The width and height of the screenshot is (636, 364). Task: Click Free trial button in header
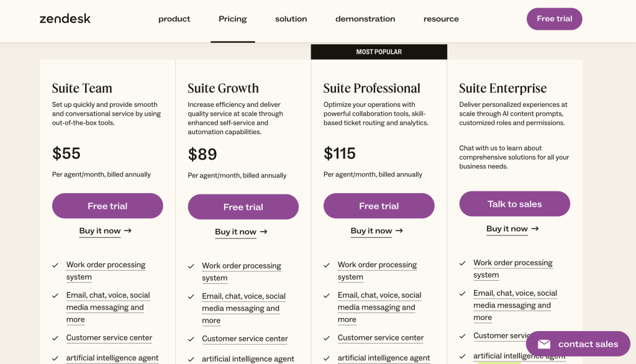(554, 19)
